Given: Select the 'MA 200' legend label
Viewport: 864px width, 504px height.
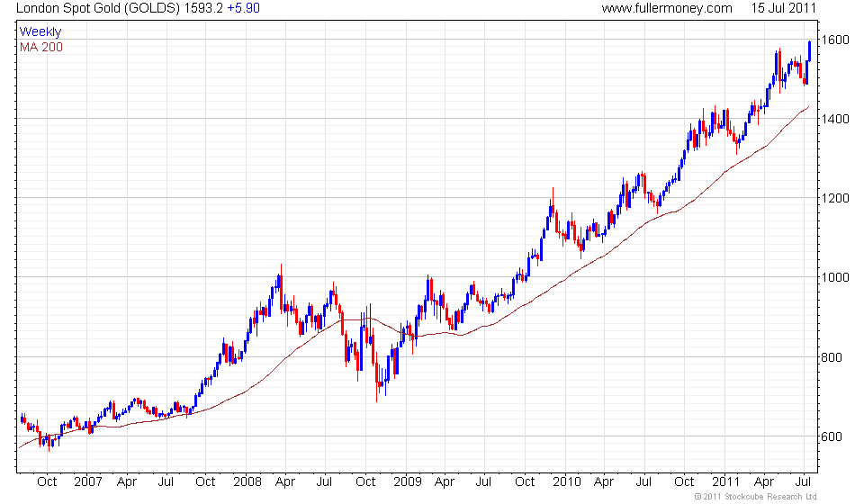Looking at the screenshot, I should [x=41, y=48].
